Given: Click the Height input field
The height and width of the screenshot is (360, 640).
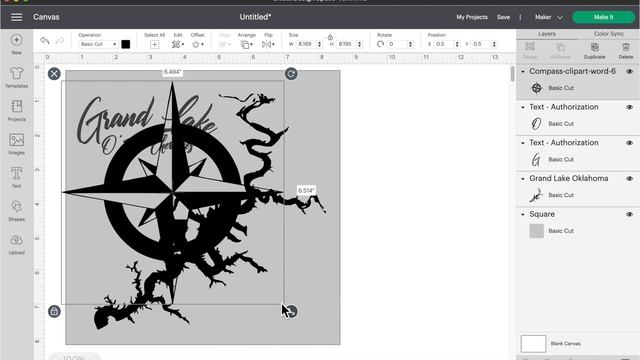Looking at the screenshot, I should coord(346,44).
